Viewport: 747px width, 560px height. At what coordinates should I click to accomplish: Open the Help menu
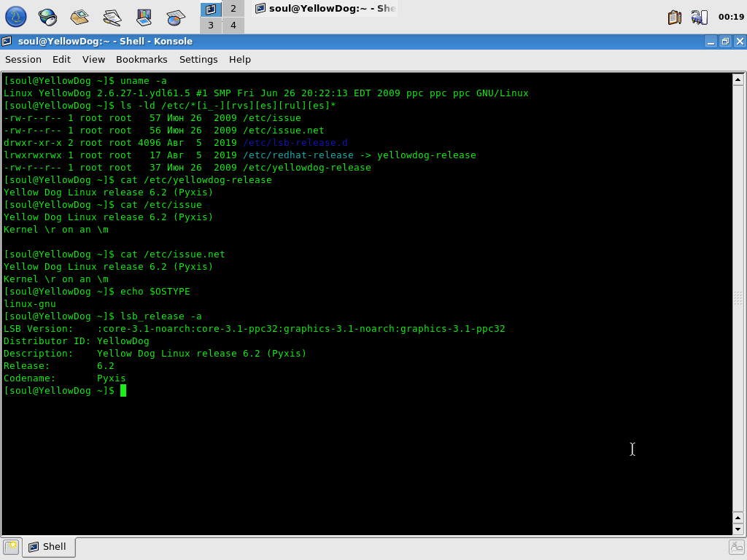[x=239, y=60]
